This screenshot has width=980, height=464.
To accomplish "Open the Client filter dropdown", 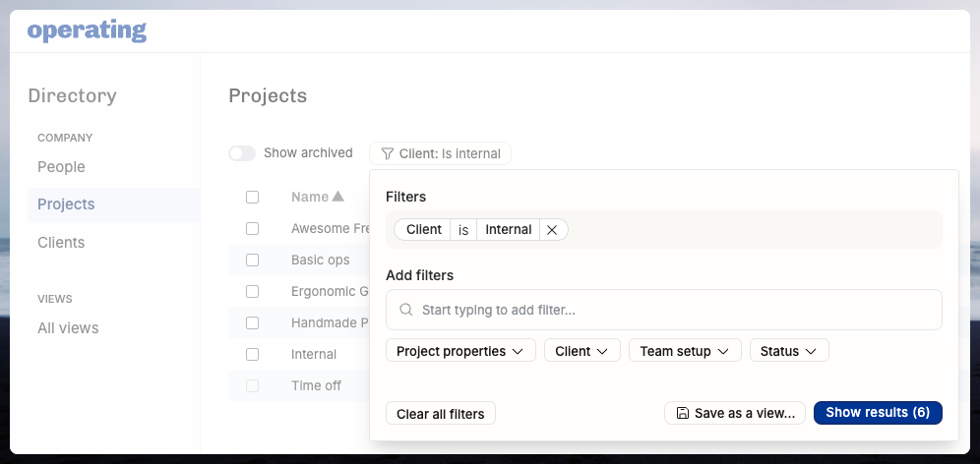I will [x=582, y=351].
